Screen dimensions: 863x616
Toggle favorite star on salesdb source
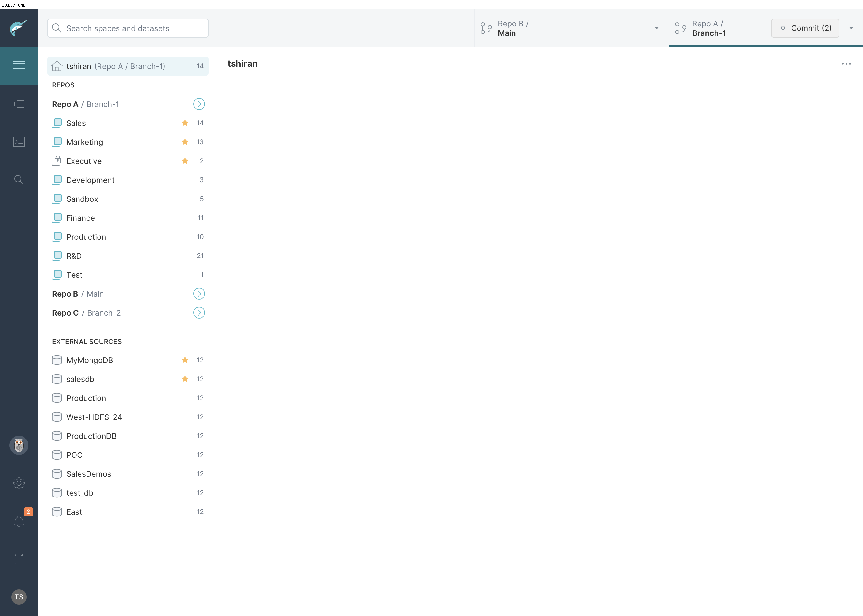click(x=185, y=379)
